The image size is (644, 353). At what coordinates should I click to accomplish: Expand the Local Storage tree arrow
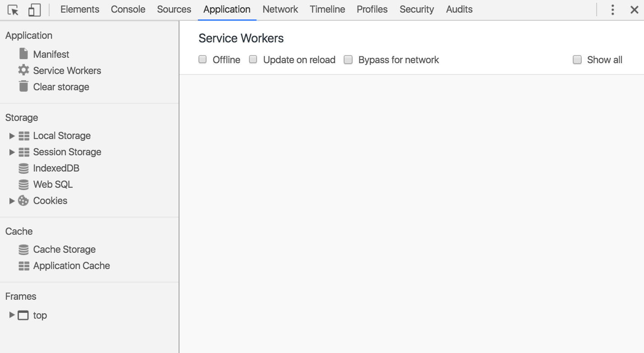click(x=12, y=136)
